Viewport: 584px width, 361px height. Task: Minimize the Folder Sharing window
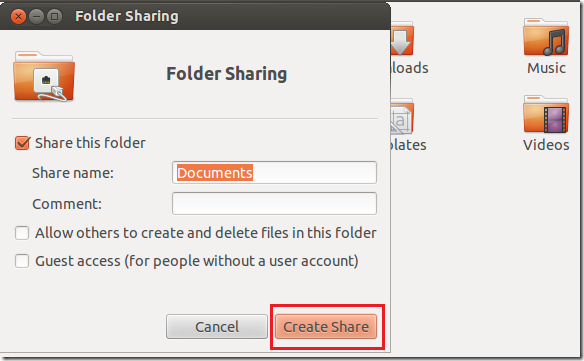pos(36,16)
